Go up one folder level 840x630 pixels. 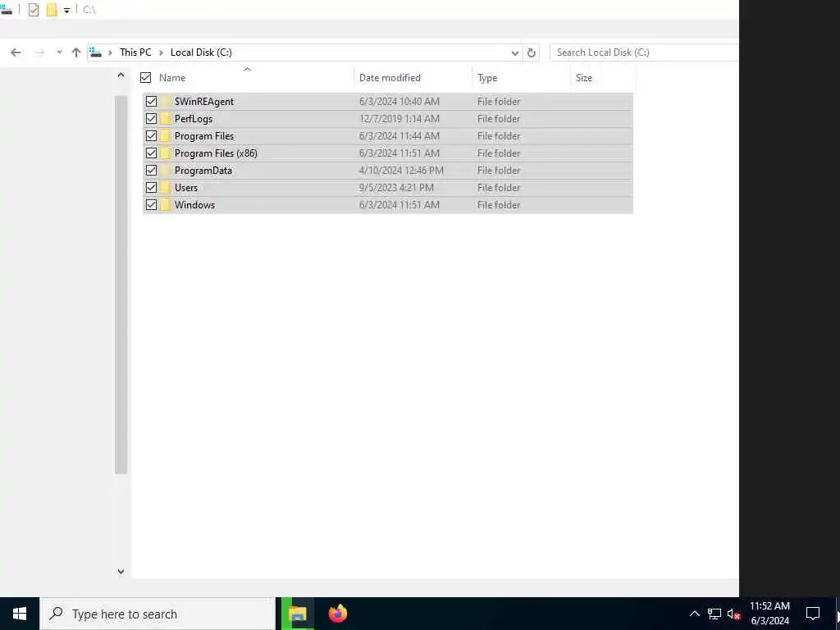tap(76, 52)
